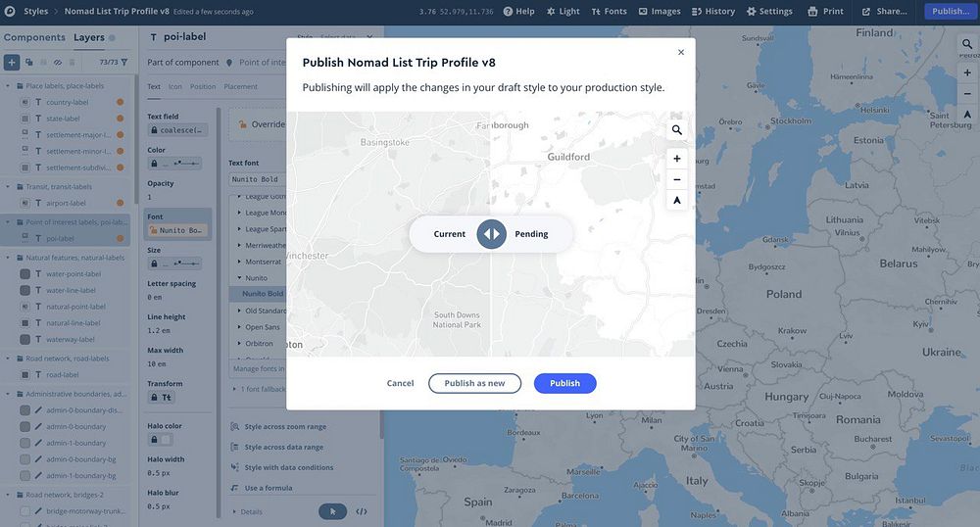Screen dimensions: 980x527
Task: Open the Position tab
Action: pyautogui.click(x=203, y=87)
